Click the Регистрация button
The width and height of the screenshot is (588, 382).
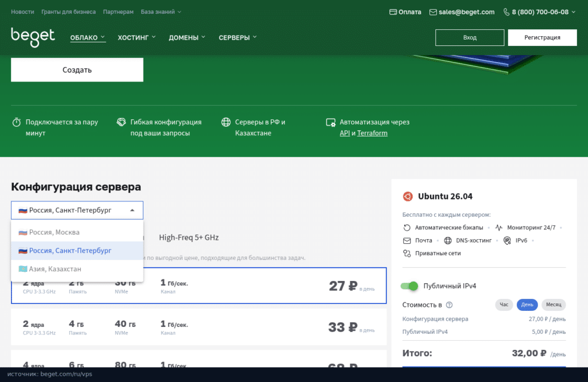click(542, 37)
